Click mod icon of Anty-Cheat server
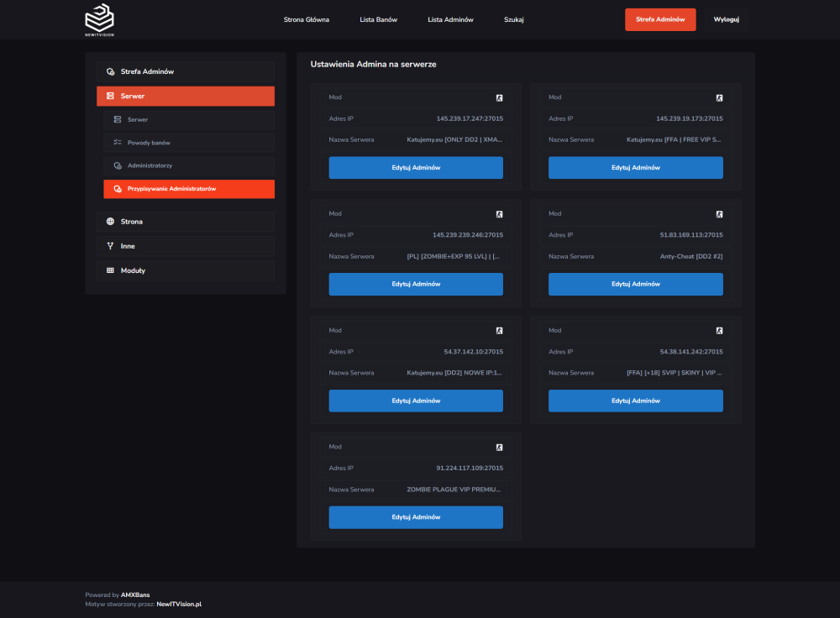Image resolution: width=840 pixels, height=618 pixels. coord(720,214)
